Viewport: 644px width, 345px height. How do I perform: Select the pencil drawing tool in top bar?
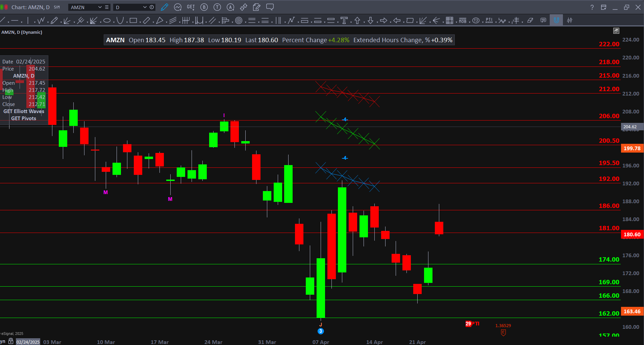click(165, 7)
